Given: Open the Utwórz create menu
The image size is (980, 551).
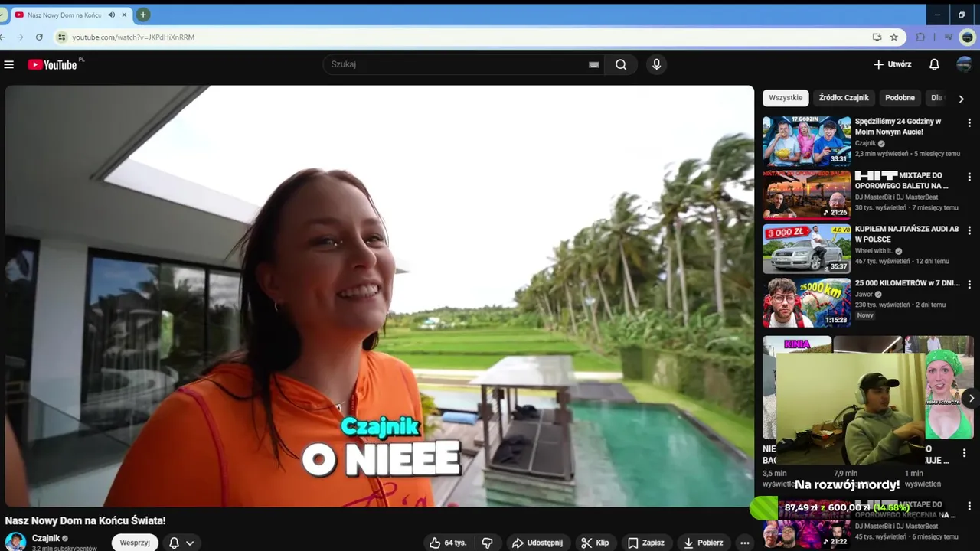Looking at the screenshot, I should (x=893, y=64).
